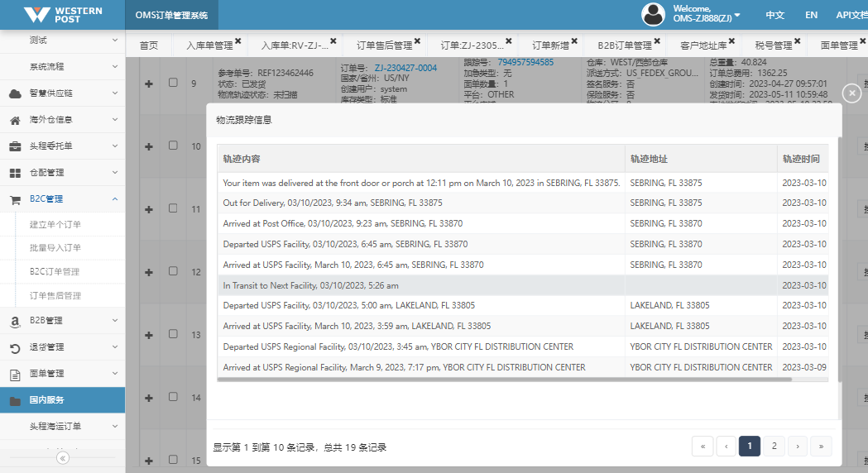Close the tracking info dialog with X
This screenshot has width=868, height=473.
coord(852,93)
